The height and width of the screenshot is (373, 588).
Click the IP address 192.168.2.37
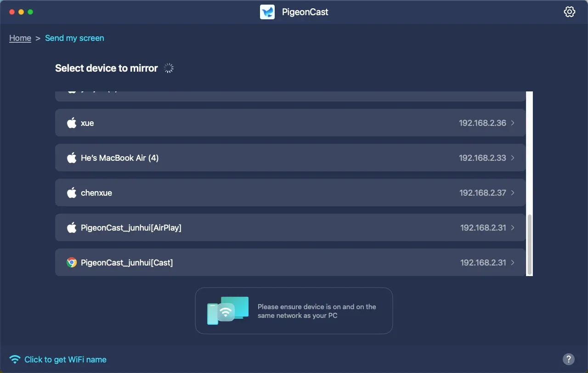click(x=483, y=193)
